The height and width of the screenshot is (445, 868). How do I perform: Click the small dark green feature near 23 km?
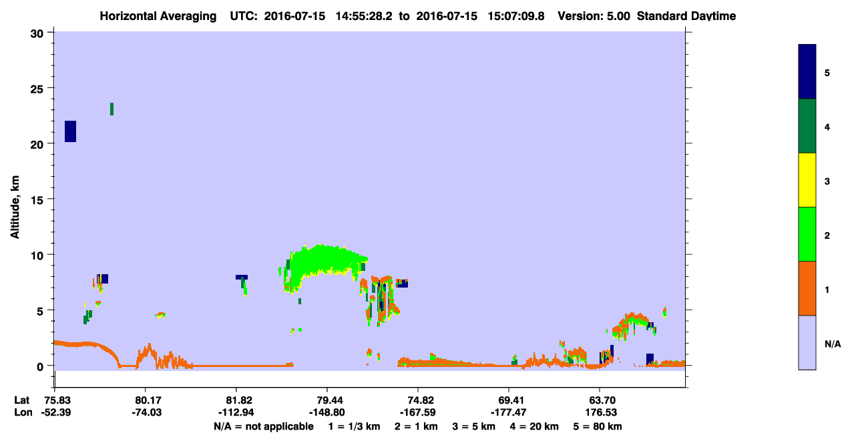pyautogui.click(x=112, y=109)
